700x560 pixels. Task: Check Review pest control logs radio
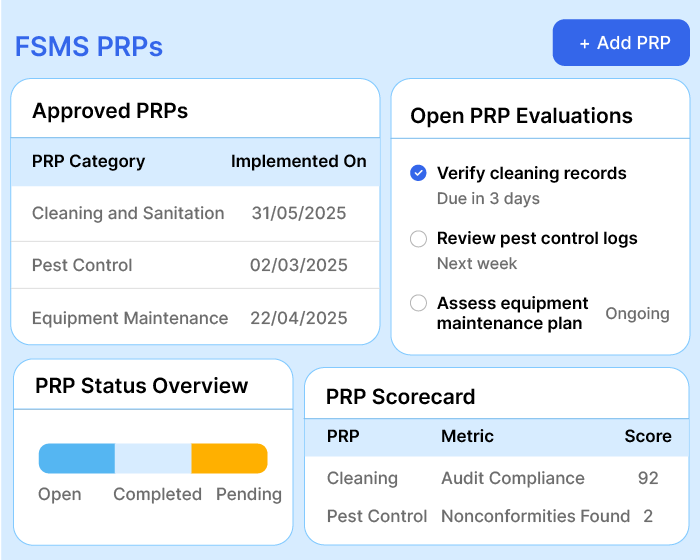point(419,238)
